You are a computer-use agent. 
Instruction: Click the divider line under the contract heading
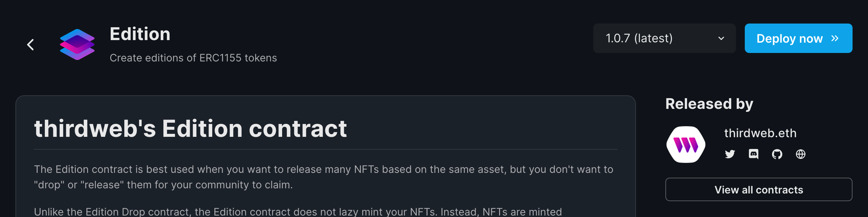coord(325,149)
